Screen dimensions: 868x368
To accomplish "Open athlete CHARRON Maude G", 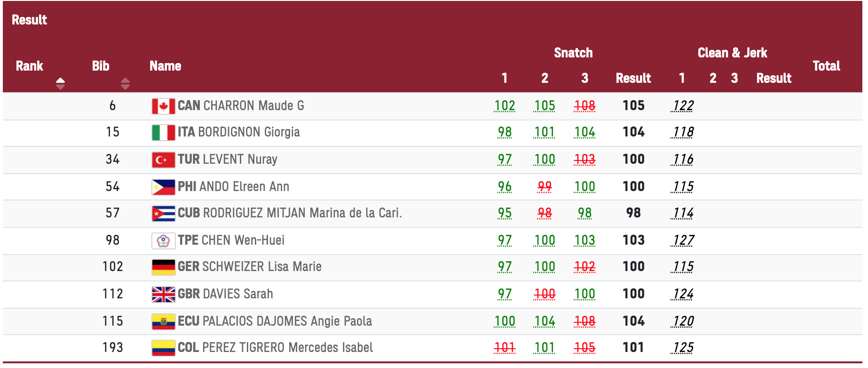I will [x=253, y=105].
